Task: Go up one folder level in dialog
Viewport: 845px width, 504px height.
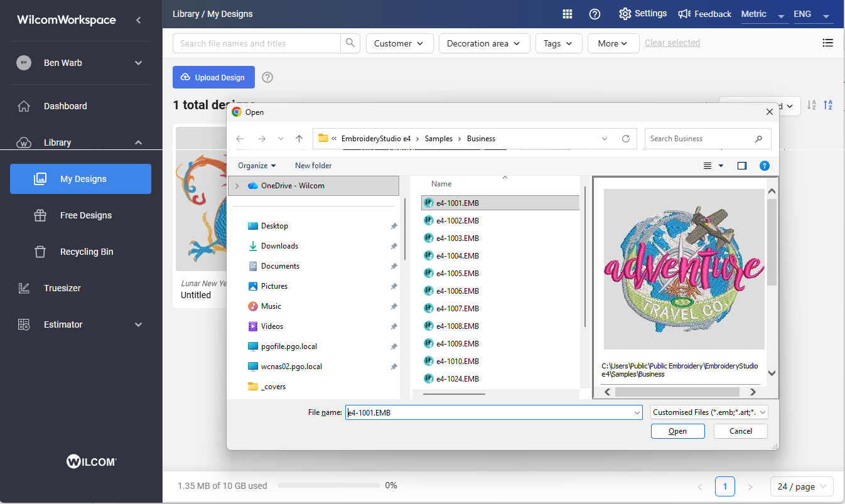Action: coord(299,139)
